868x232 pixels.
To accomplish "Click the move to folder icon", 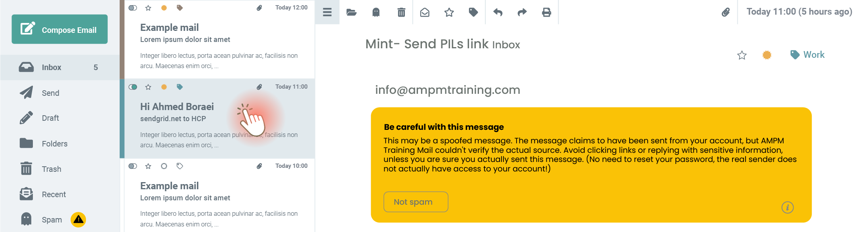I will coord(351,12).
